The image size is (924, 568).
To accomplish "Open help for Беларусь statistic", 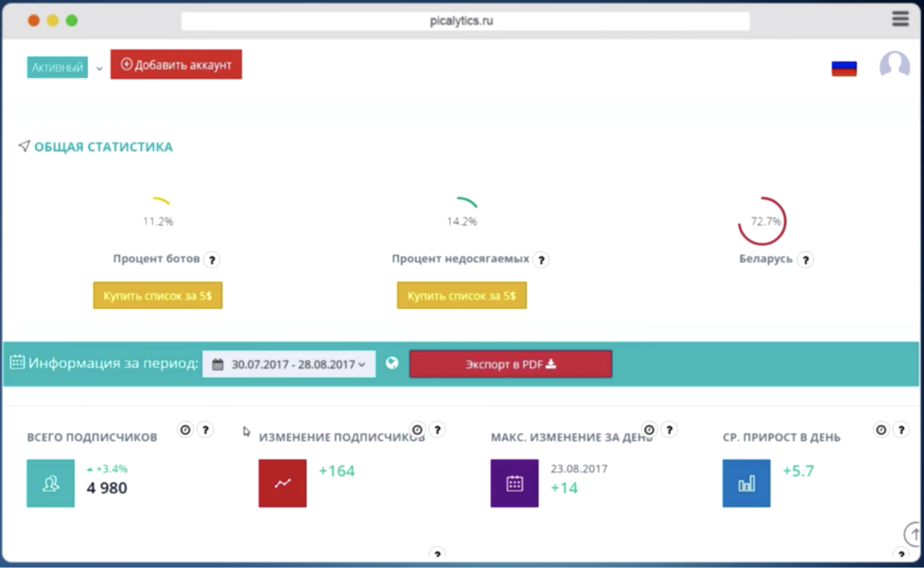I will coord(805,260).
